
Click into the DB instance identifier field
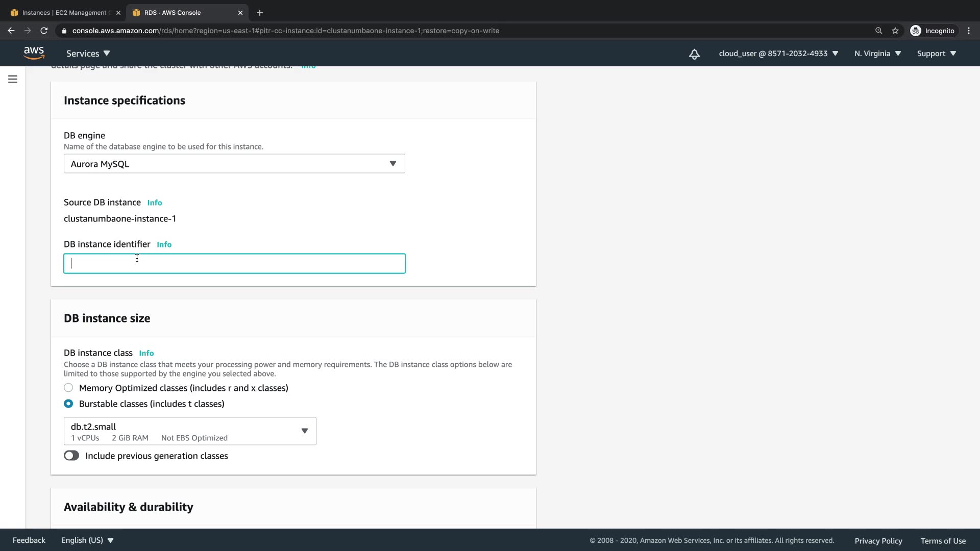point(234,264)
